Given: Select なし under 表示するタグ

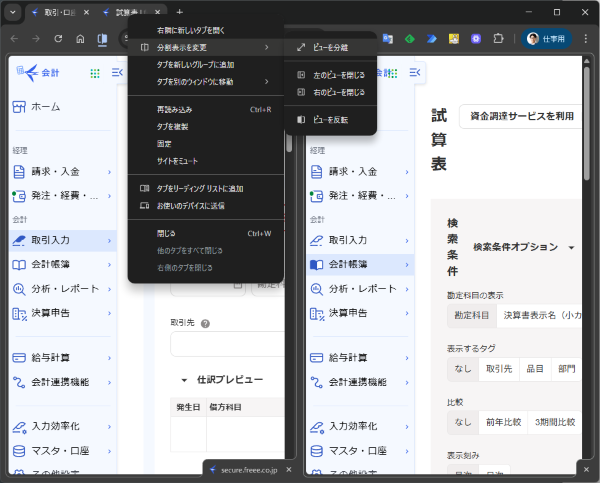Looking at the screenshot, I should [463, 368].
